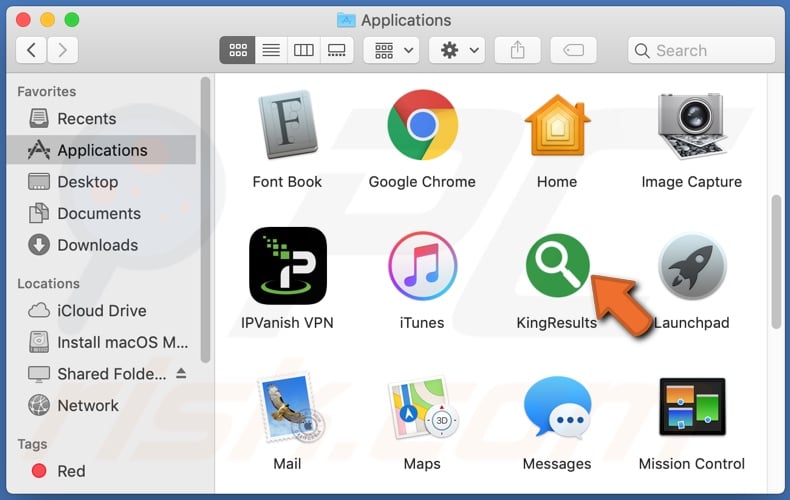Go back with the left chevron button
The image size is (790, 500).
[x=31, y=50]
